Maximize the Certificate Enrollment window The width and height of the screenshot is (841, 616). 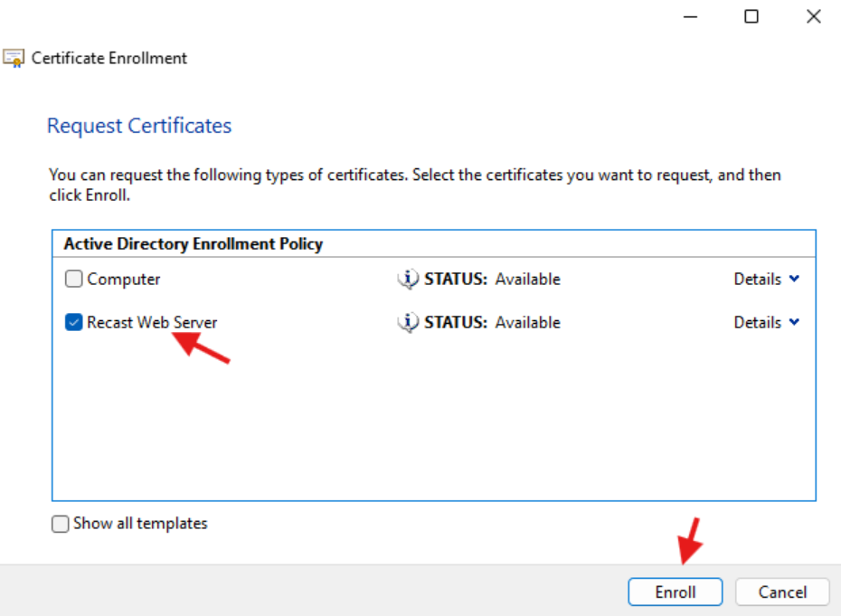click(x=751, y=16)
